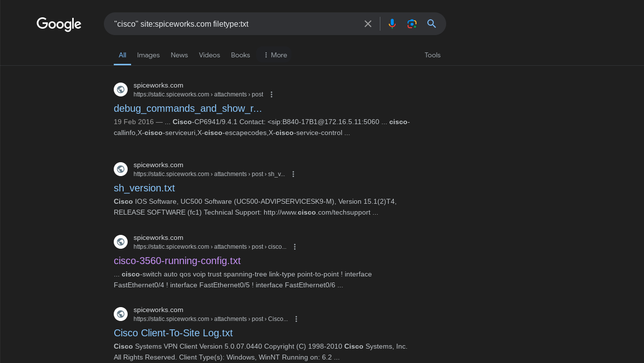This screenshot has height=363, width=644.
Task: Click the Google logo
Action: [59, 24]
